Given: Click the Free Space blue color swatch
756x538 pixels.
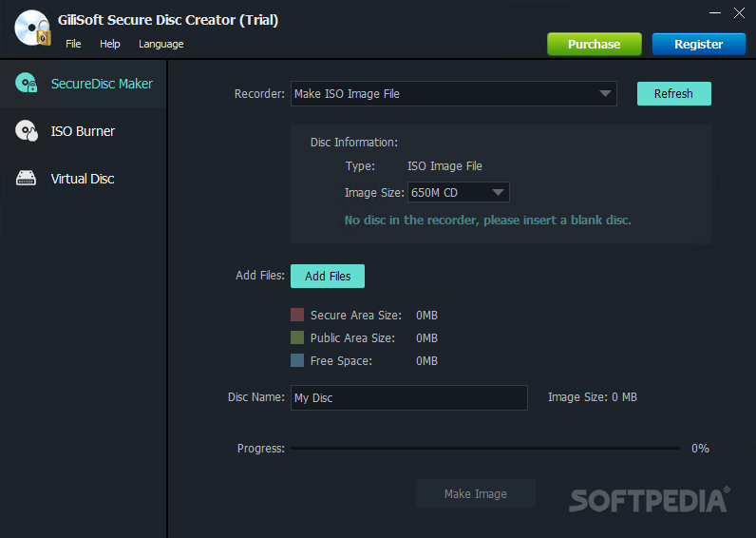Looking at the screenshot, I should 297,360.
